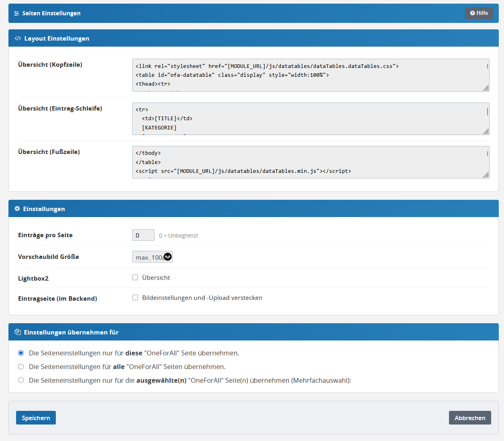Click the Übersicht (Eintrag-Schleife) label

click(x=60, y=109)
